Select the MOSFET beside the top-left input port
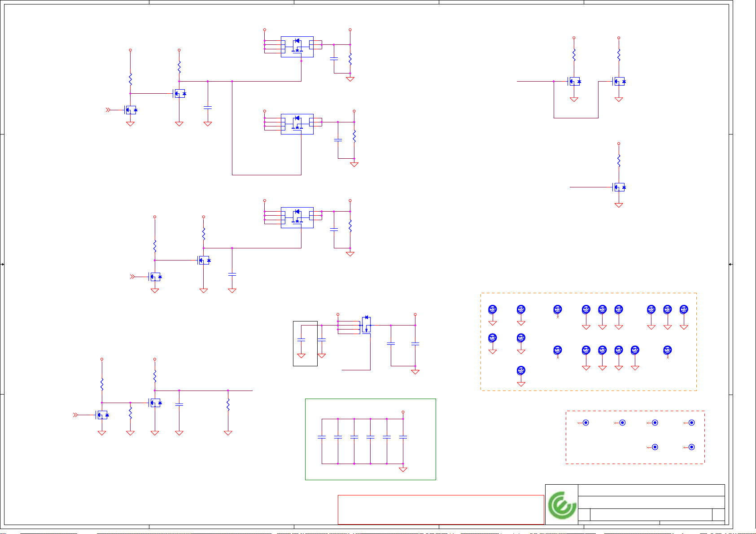The height and width of the screenshot is (534, 756). coord(131,110)
